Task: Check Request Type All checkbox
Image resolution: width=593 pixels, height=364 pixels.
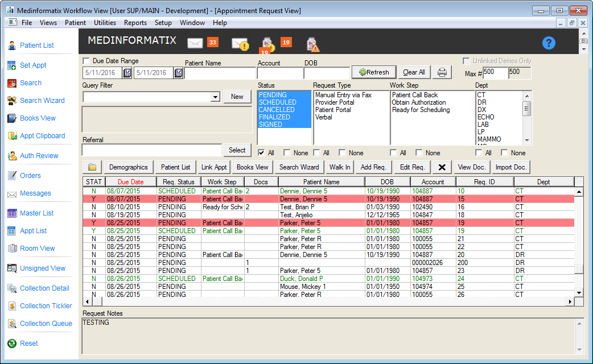Action: pos(316,152)
